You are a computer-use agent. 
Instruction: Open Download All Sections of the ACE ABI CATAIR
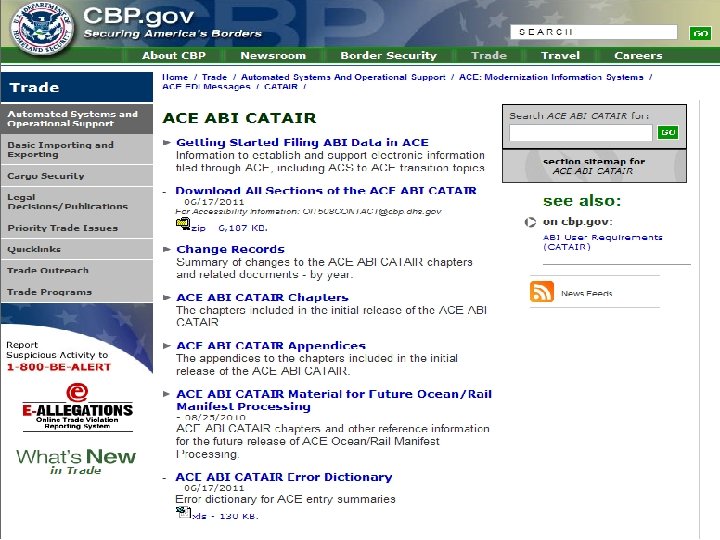tap(326, 191)
